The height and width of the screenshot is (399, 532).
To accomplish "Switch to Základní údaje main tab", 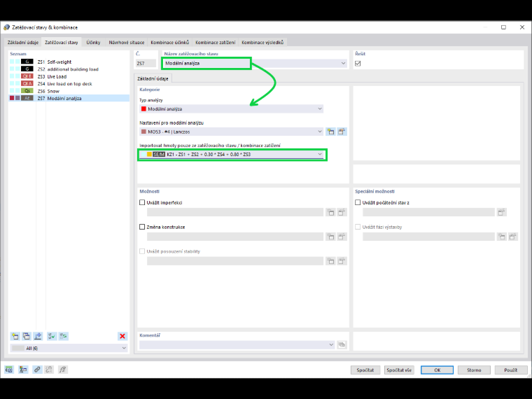I will point(23,43).
